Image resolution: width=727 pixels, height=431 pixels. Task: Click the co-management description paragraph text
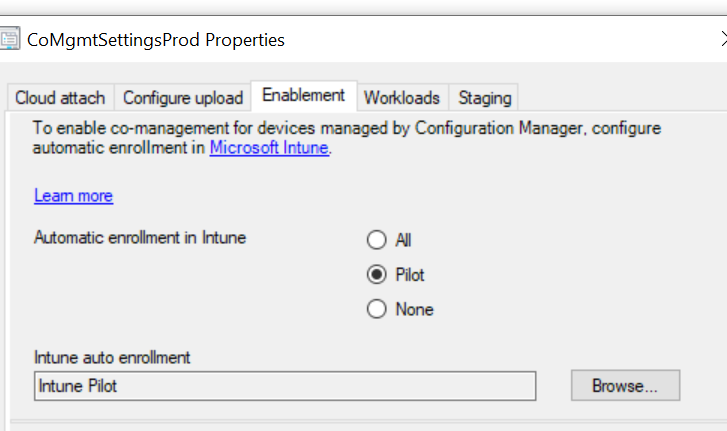pyautogui.click(x=340, y=129)
